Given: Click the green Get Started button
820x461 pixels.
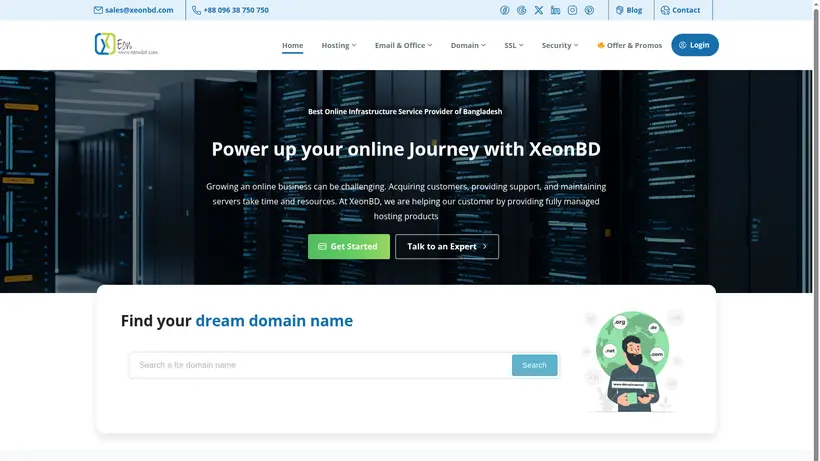Looking at the screenshot, I should tap(349, 246).
